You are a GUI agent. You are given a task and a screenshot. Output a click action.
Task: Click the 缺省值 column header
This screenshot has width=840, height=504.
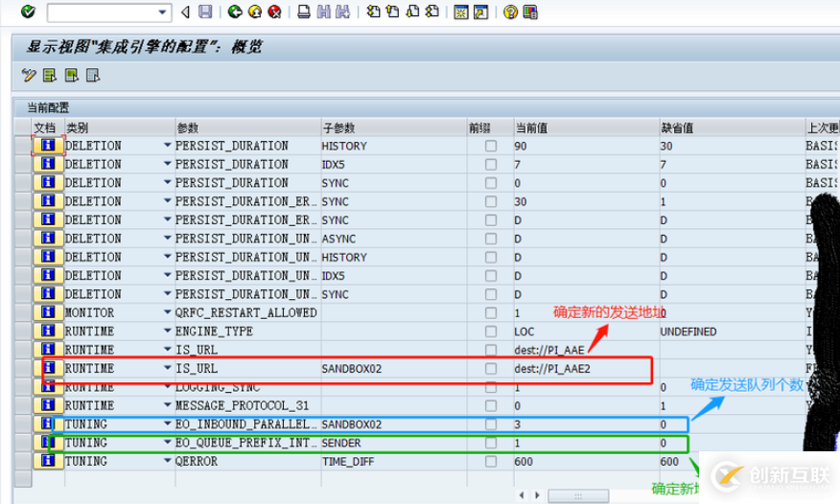tap(732, 127)
